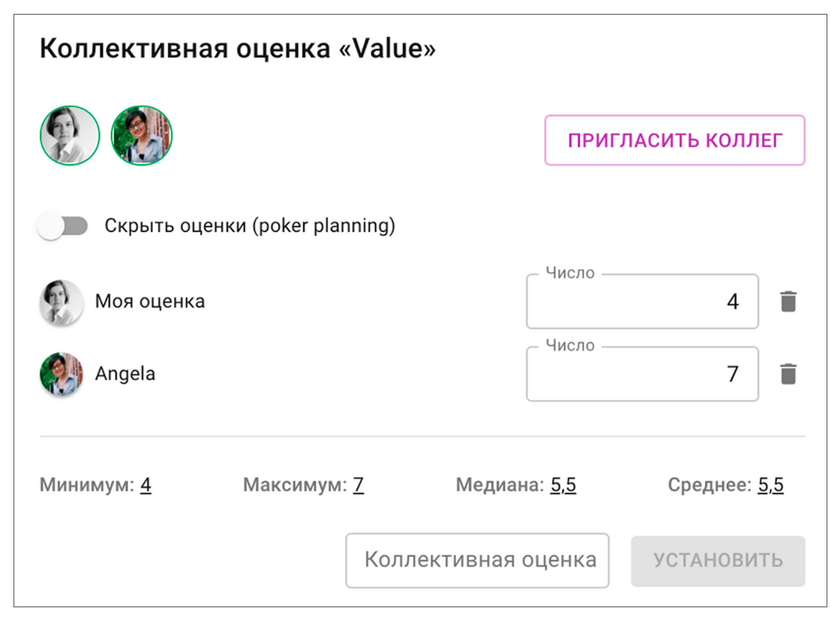The height and width of the screenshot is (622, 840).
Task: Toggle Скрыть оценки poker planning switch
Action: click(63, 226)
